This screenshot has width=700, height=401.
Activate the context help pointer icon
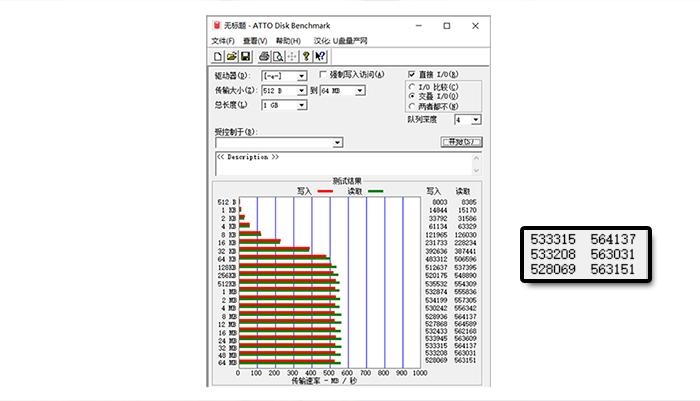(320, 56)
